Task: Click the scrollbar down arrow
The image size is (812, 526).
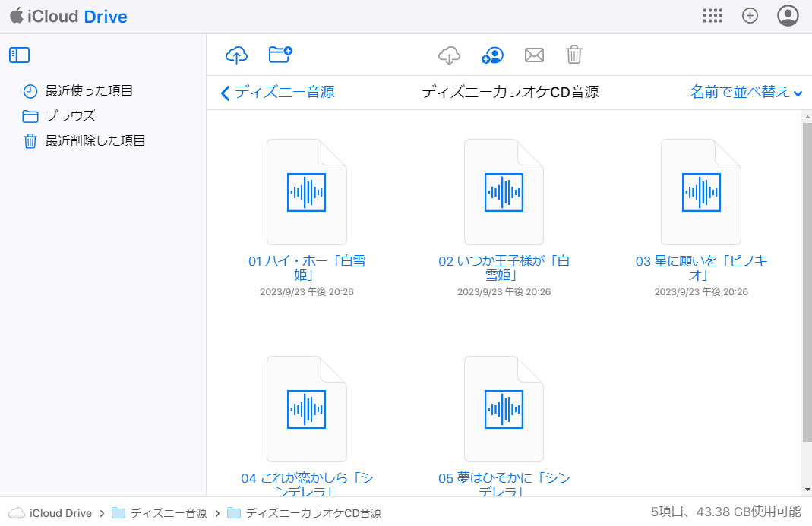Action: pos(807,490)
